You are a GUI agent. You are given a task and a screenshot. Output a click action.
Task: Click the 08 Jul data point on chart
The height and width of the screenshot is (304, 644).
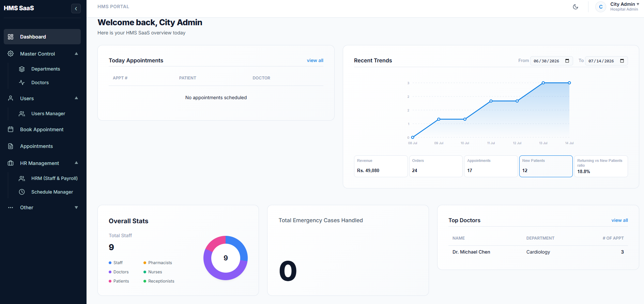pos(413,137)
